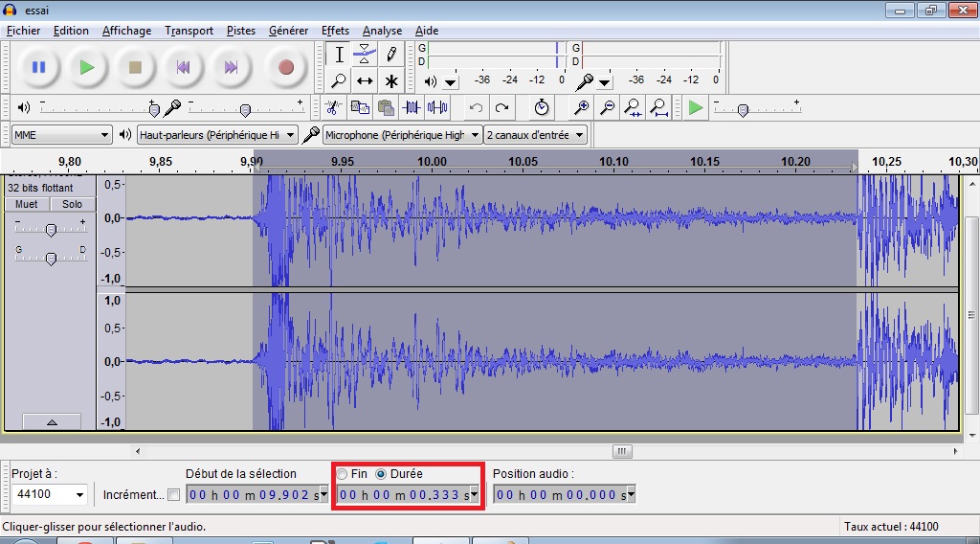Pause playback with the Pause button
The height and width of the screenshot is (544, 980).
(38, 67)
